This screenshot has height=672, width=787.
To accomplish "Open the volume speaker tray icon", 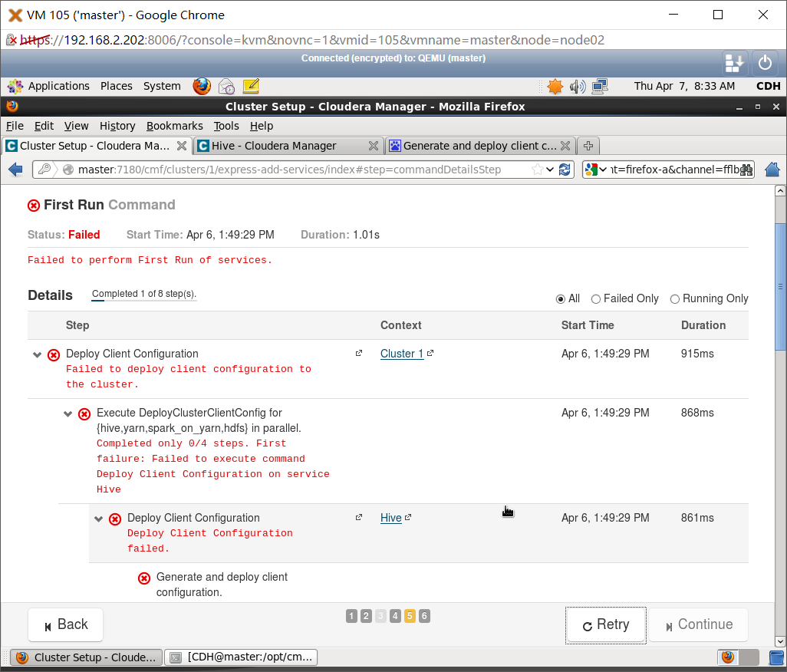I will [577, 87].
